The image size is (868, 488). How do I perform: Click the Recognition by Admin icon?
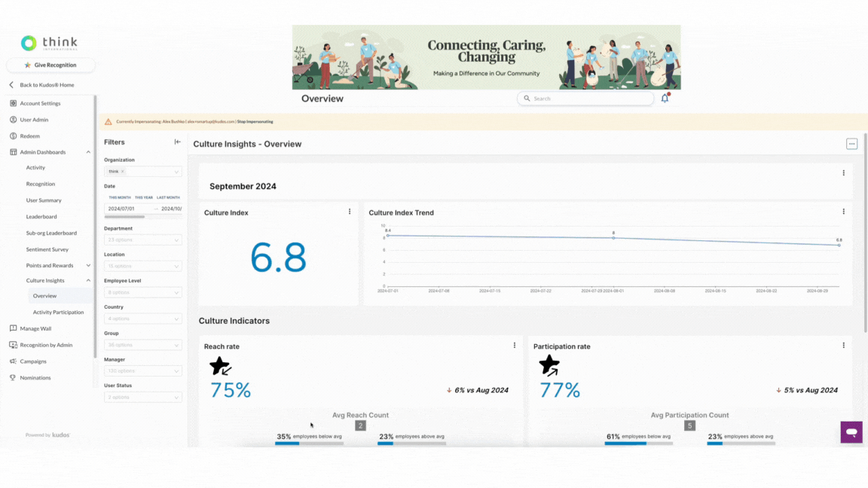coord(14,345)
